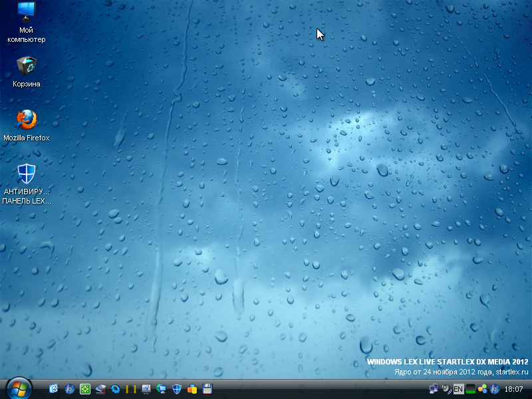Click the floppy disk icon in quick launch

(x=207, y=389)
